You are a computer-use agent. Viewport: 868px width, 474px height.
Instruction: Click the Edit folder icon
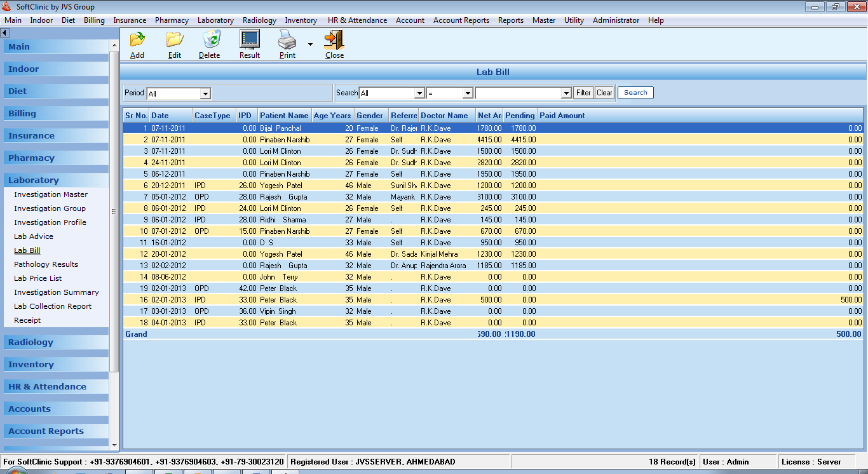(x=175, y=40)
